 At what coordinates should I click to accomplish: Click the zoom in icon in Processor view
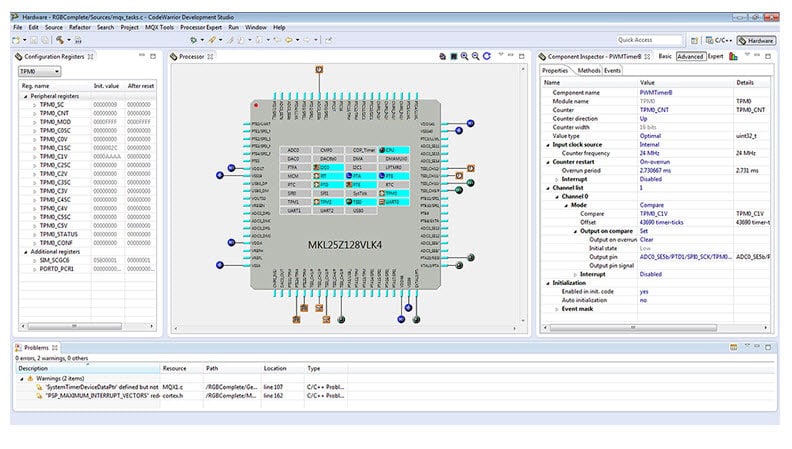(x=464, y=57)
